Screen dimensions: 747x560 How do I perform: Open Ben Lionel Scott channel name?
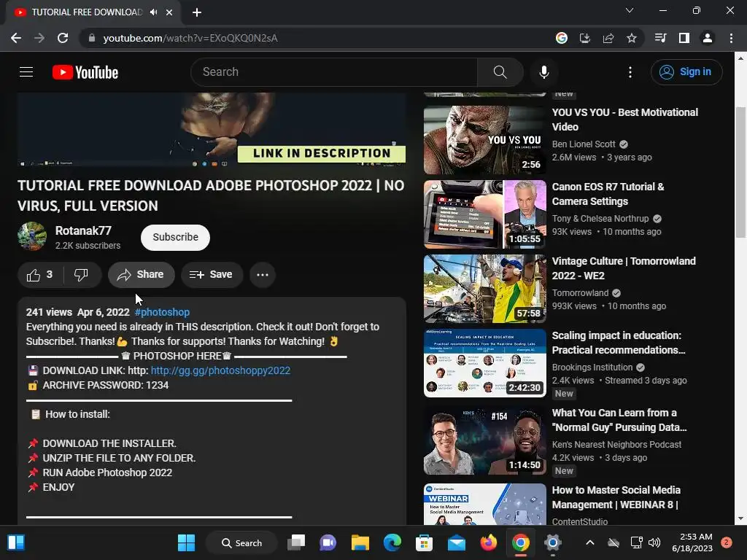click(x=584, y=144)
